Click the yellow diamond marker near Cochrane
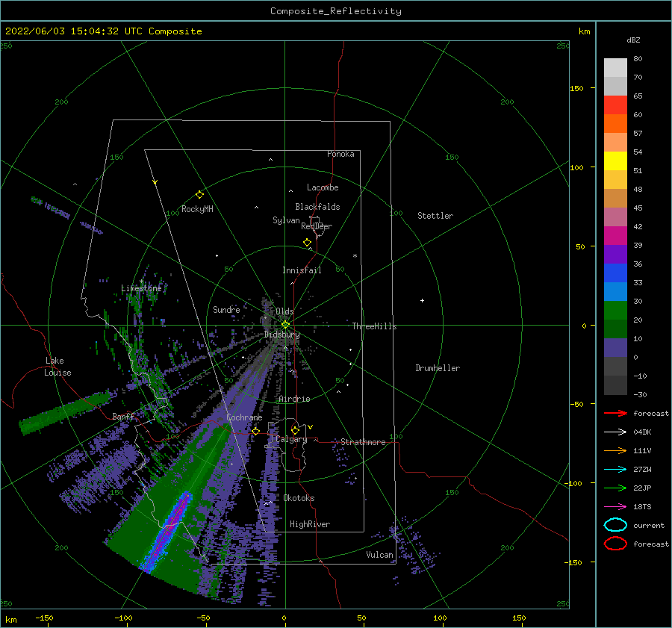 (255, 431)
